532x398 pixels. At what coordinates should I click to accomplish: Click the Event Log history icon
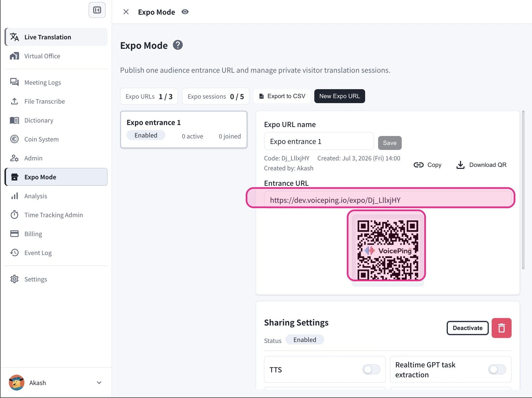click(x=14, y=253)
